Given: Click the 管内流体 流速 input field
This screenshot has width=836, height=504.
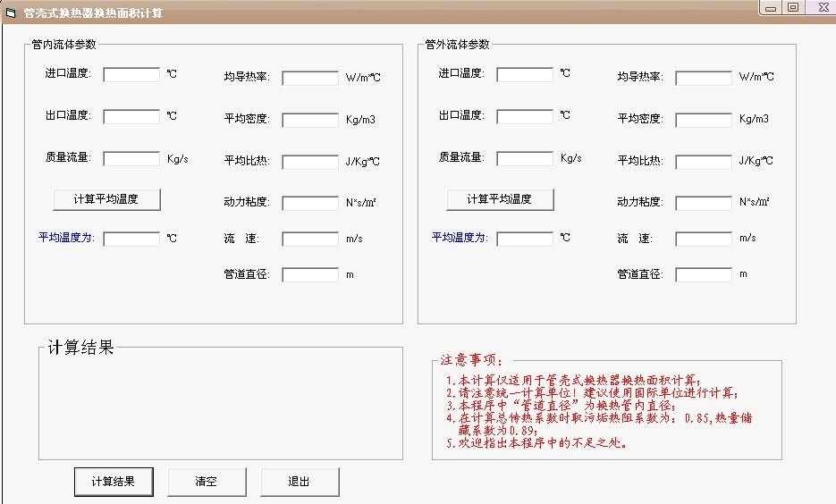Looking at the screenshot, I should tap(310, 239).
